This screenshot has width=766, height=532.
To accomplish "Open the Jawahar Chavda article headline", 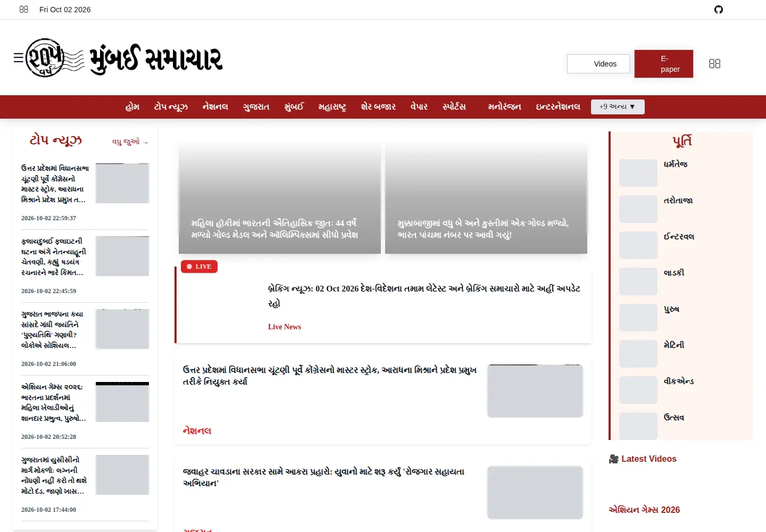I will [x=323, y=477].
